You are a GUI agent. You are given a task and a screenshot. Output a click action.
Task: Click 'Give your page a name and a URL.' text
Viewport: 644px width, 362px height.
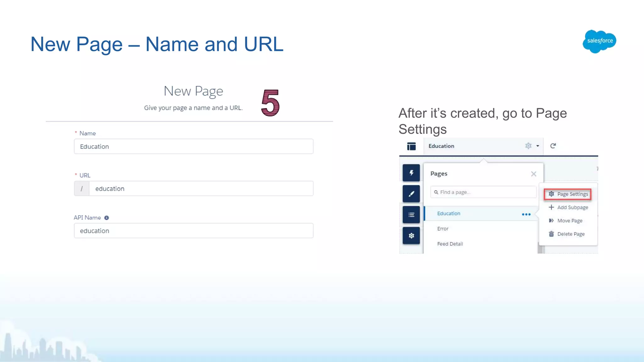click(193, 108)
